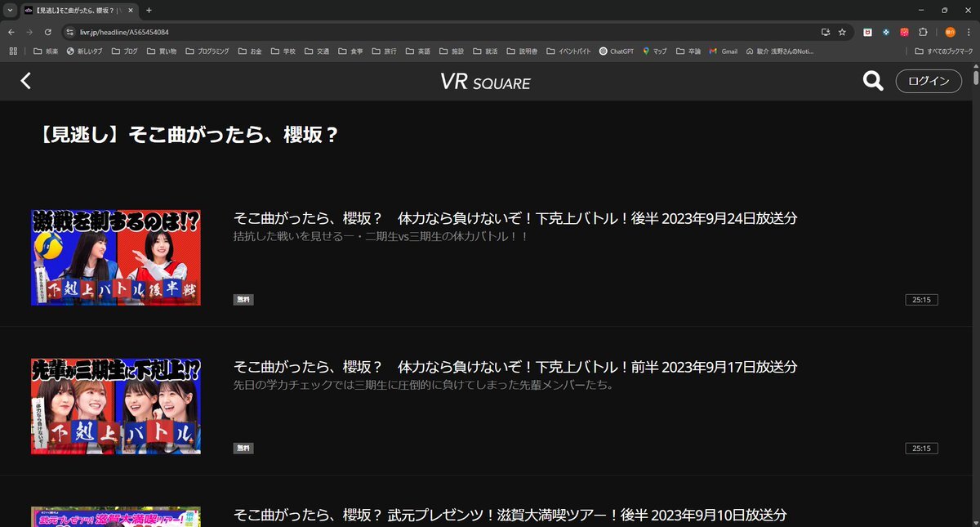Open the 英語 bookmark folder

417,51
